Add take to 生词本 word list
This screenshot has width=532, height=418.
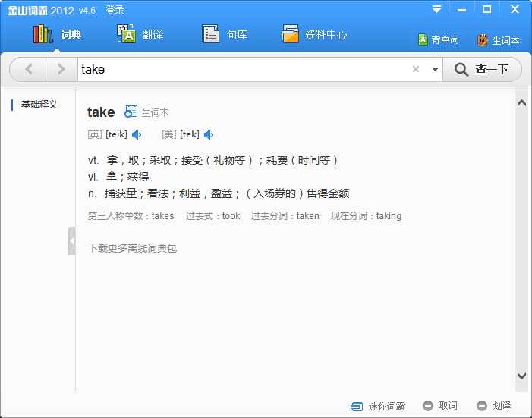click(x=146, y=112)
